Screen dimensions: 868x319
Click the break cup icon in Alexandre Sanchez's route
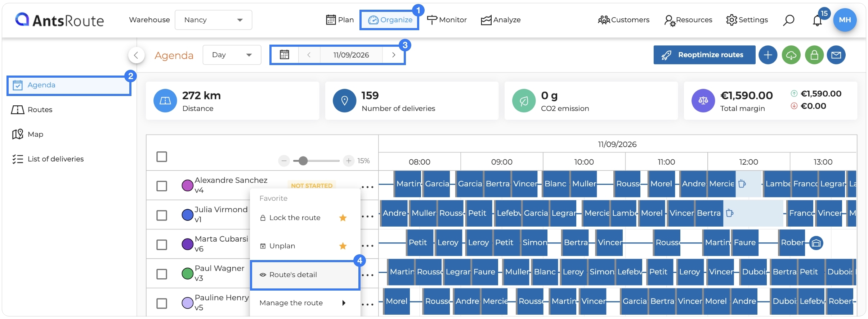point(742,184)
